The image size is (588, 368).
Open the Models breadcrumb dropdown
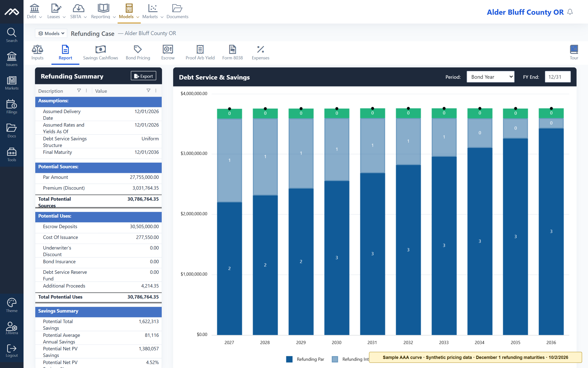51,33
